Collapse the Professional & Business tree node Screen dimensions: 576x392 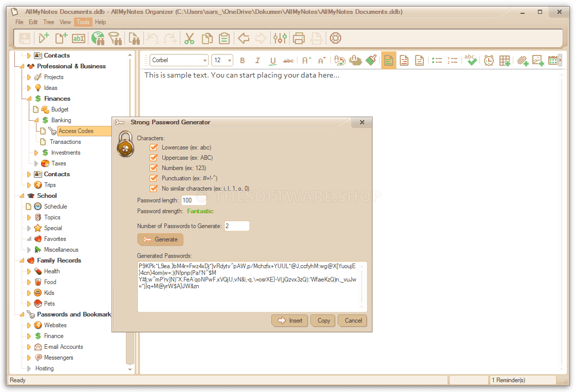(x=22, y=66)
